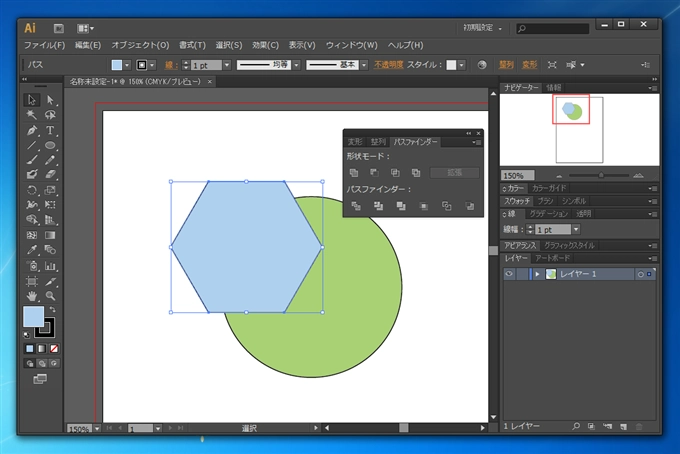The width and height of the screenshot is (680, 454).
Task: Enable Draw Behind mode
Action: 42,363
